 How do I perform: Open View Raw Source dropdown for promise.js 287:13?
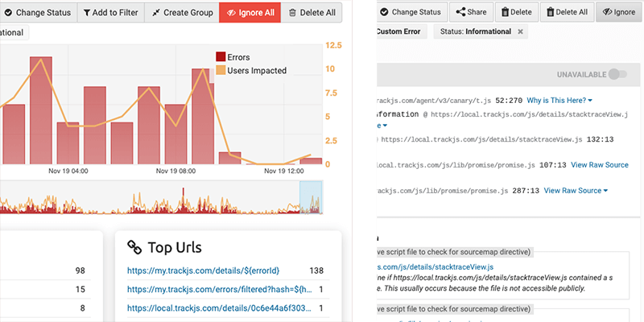(x=576, y=191)
